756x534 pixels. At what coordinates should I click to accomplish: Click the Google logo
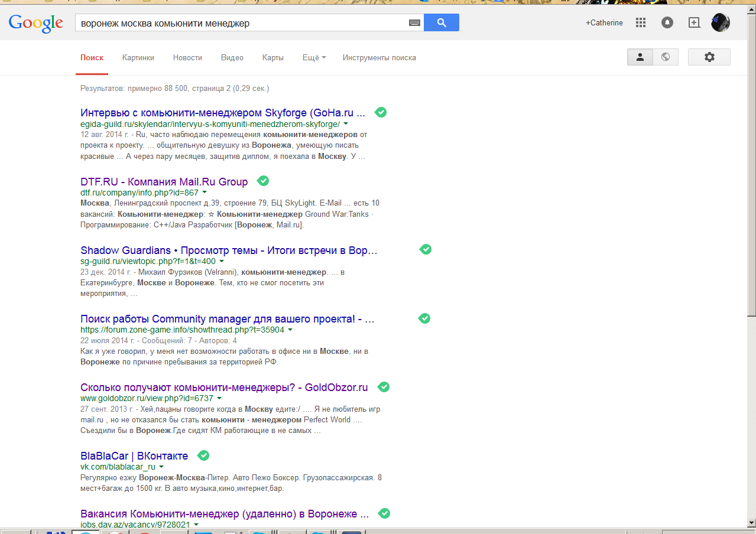pos(35,22)
